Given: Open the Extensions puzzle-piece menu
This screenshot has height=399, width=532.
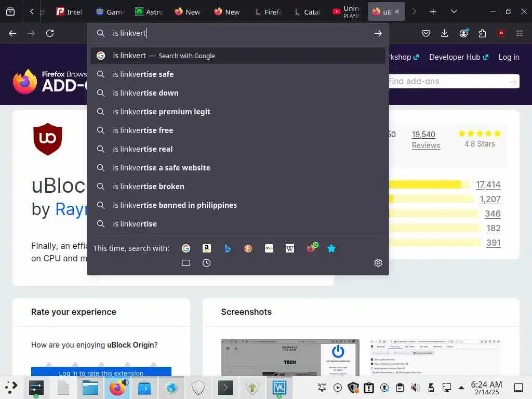Looking at the screenshot, I should tap(482, 33).
